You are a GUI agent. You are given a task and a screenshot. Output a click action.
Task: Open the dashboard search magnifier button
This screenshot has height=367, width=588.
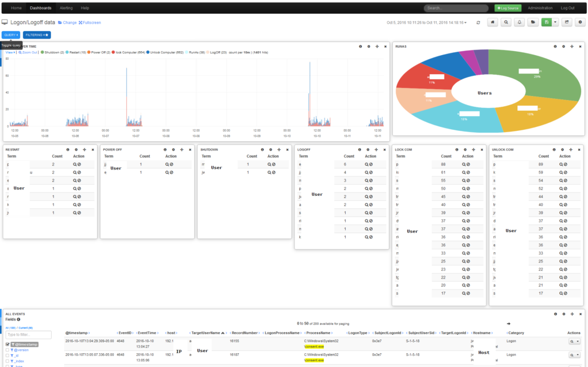tap(506, 22)
